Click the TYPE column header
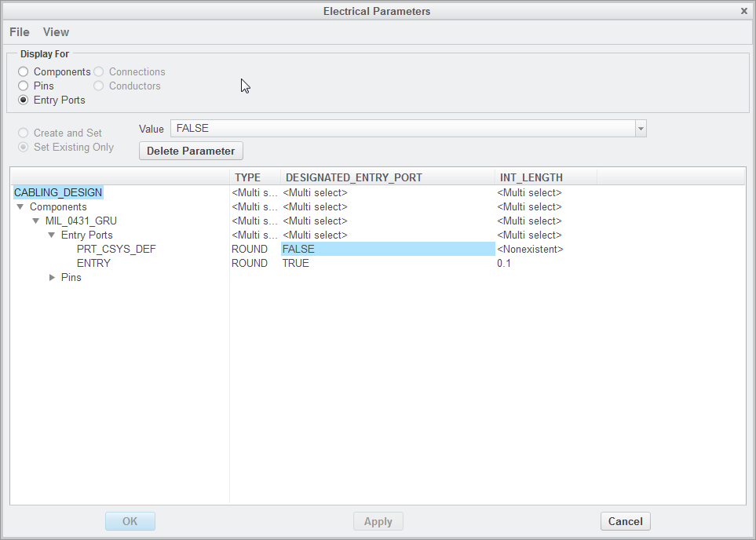 (x=255, y=177)
